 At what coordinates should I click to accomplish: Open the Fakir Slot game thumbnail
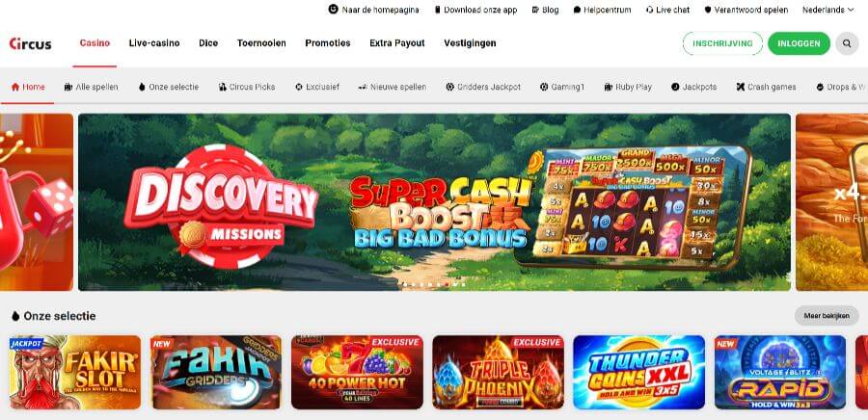75,372
